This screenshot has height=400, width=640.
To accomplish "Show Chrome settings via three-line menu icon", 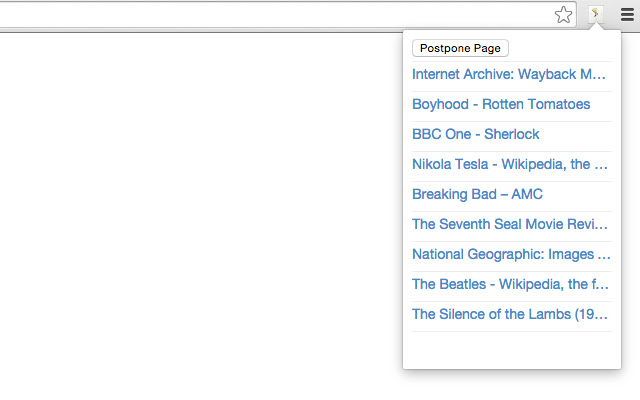I will tap(627, 14).
